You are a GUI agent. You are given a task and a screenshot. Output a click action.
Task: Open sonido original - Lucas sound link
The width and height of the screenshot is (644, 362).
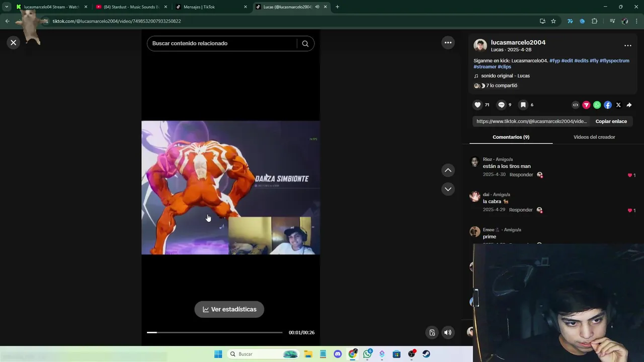pos(505,76)
